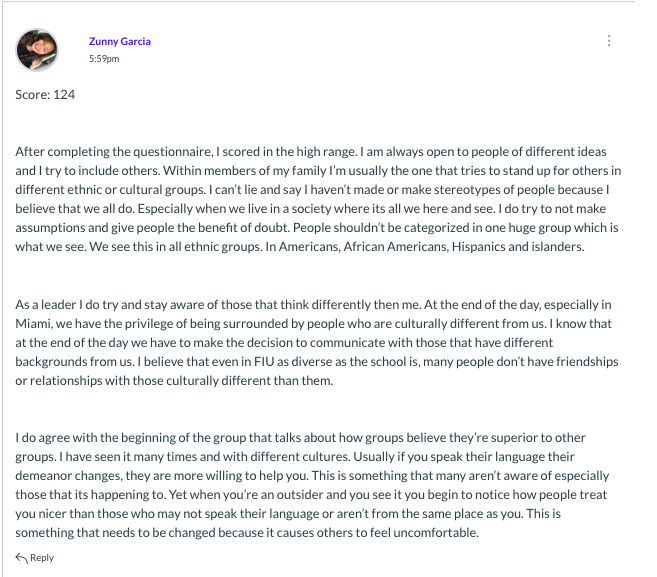The height and width of the screenshot is (577, 657).
Task: Click the reply arrow icon
Action: pyautogui.click(x=21, y=558)
